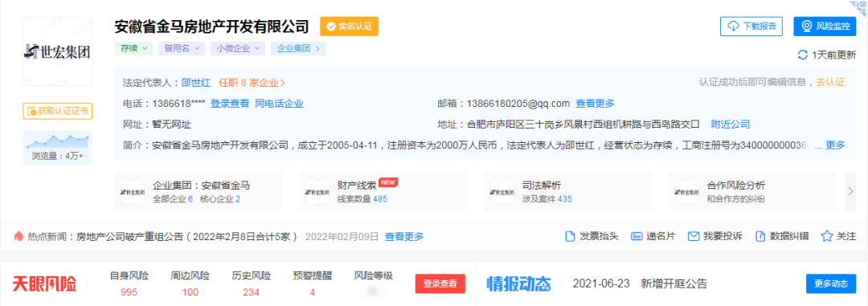Click the 数据纠错 correction icon
This screenshot has height=306, width=868.
pos(760,236)
